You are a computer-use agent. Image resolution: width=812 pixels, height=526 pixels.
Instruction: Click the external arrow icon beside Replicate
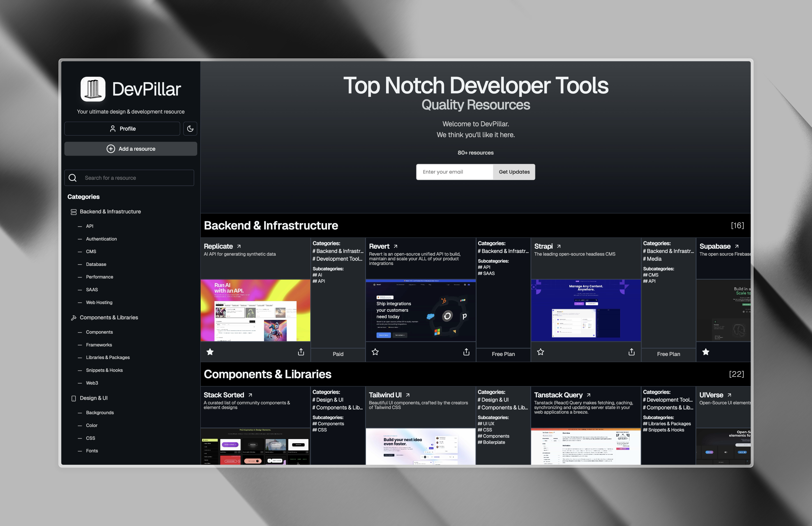pos(239,246)
